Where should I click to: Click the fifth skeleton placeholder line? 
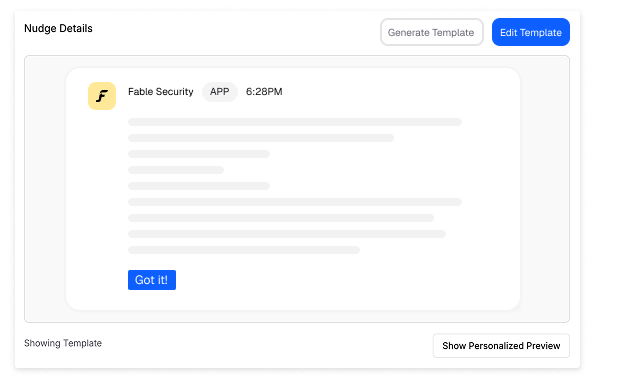[199, 186]
